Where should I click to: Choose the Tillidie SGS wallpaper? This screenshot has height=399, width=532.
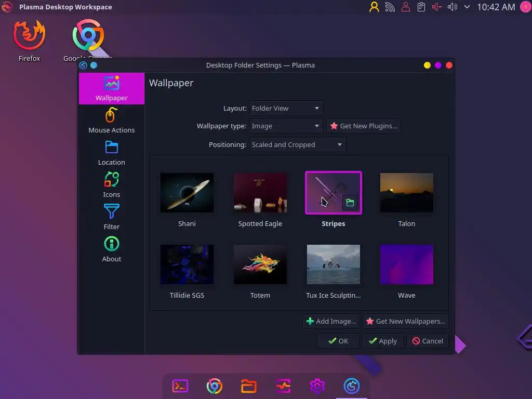coord(187,264)
